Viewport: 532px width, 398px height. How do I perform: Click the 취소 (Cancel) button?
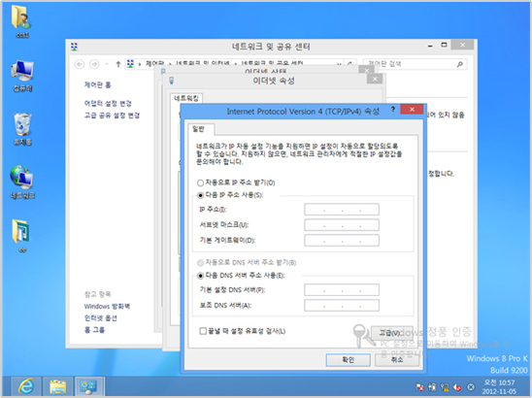click(397, 360)
